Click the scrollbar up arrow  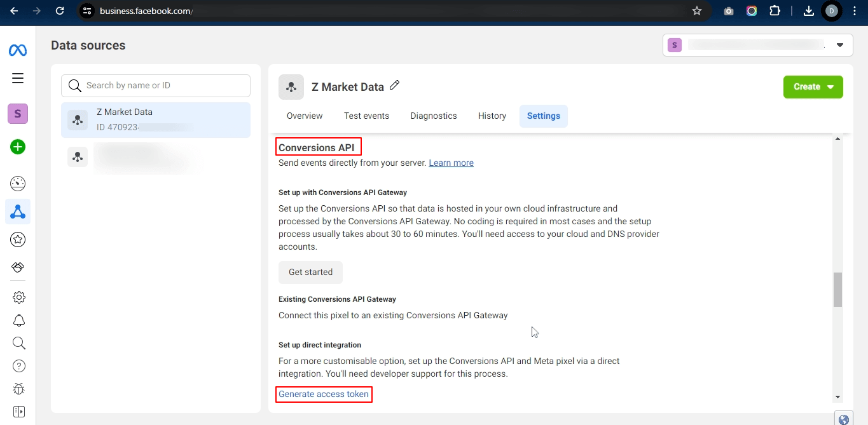point(837,138)
